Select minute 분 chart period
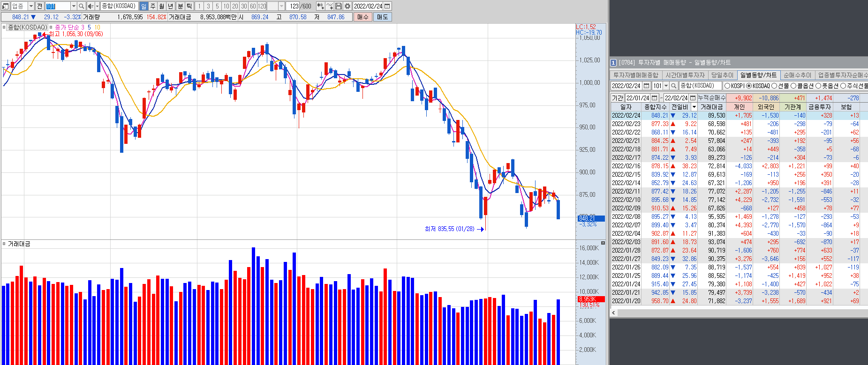 pos(180,6)
